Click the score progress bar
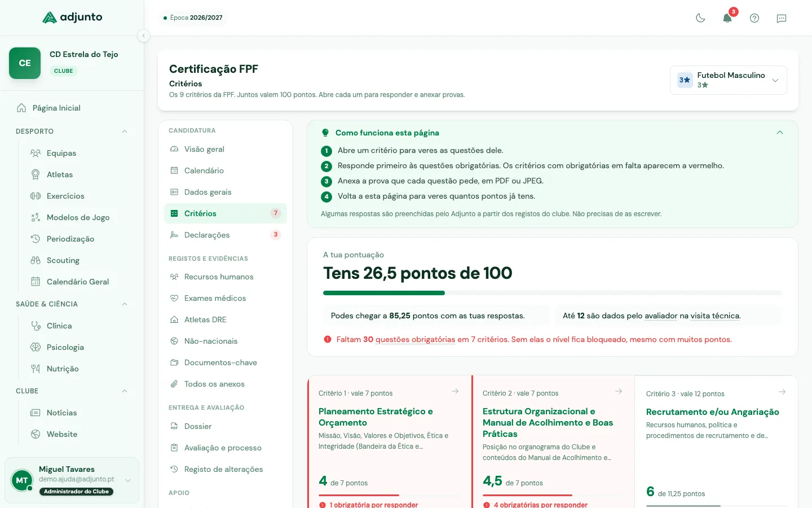 pyautogui.click(x=553, y=293)
